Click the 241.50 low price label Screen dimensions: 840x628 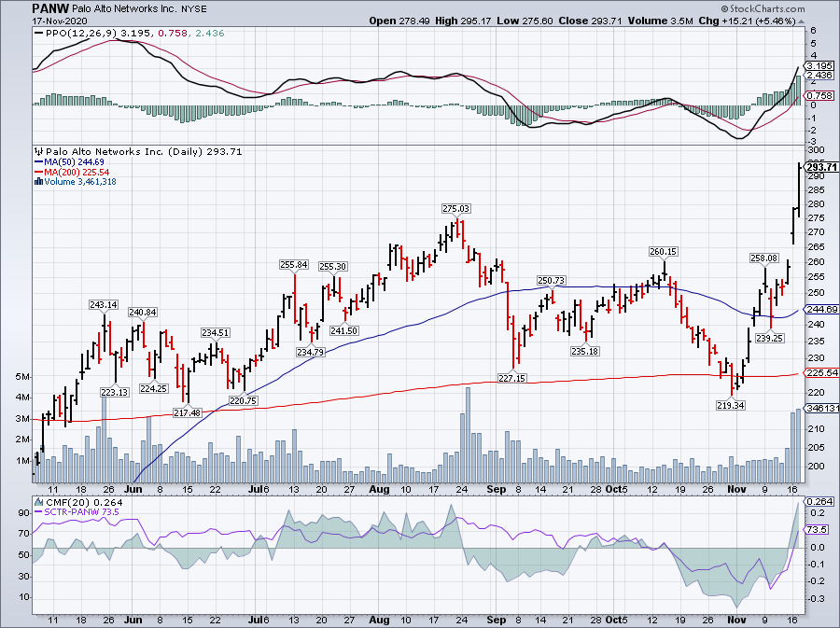[x=343, y=331]
